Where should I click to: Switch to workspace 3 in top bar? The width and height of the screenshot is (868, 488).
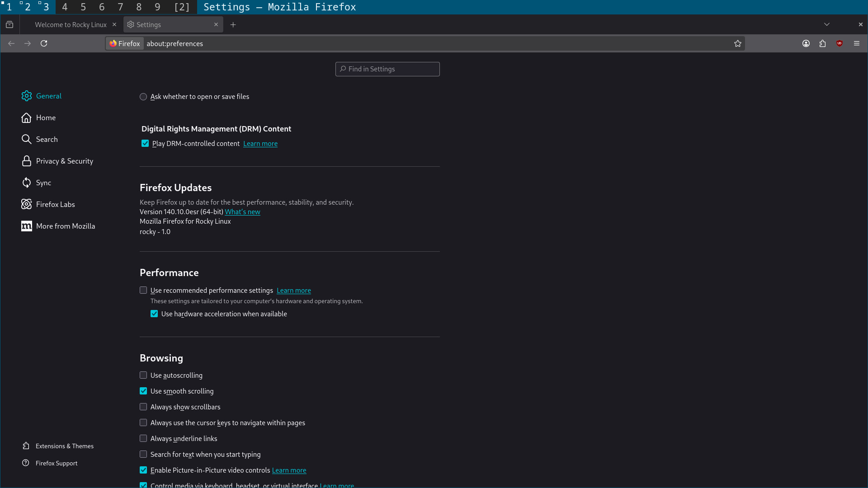point(46,7)
